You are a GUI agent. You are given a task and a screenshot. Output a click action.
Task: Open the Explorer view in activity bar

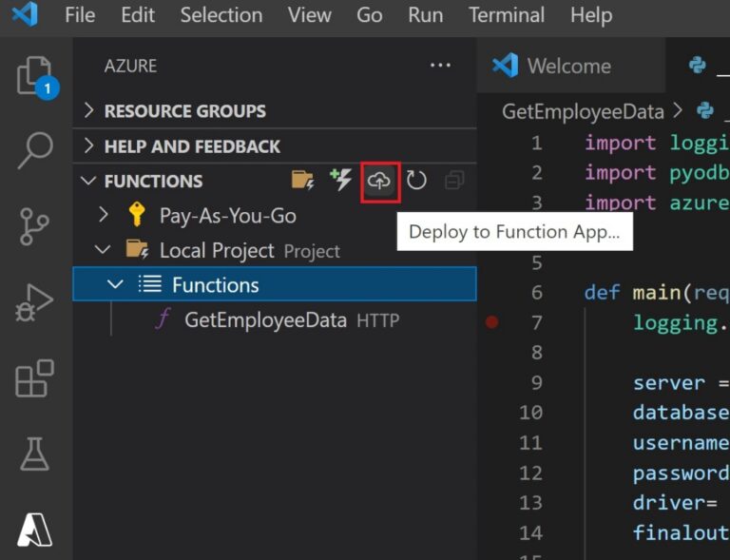(x=34, y=76)
